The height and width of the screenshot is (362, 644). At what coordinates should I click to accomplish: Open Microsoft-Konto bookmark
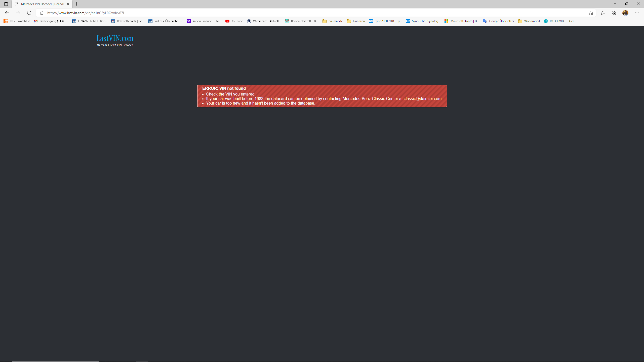click(462, 21)
